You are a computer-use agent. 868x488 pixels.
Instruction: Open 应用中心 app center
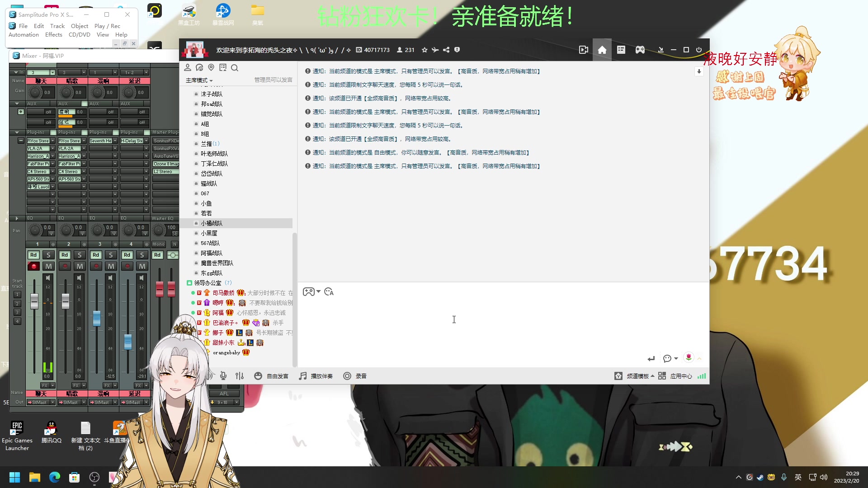(x=675, y=376)
